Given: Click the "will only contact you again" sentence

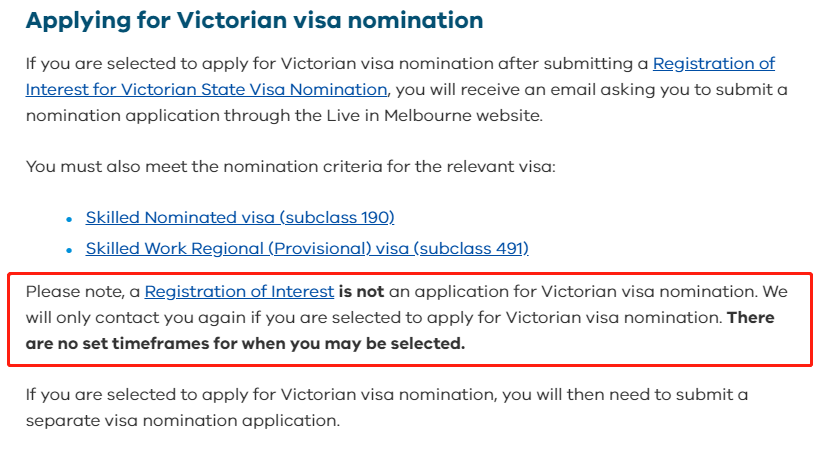Looking at the screenshot, I should 136,318.
